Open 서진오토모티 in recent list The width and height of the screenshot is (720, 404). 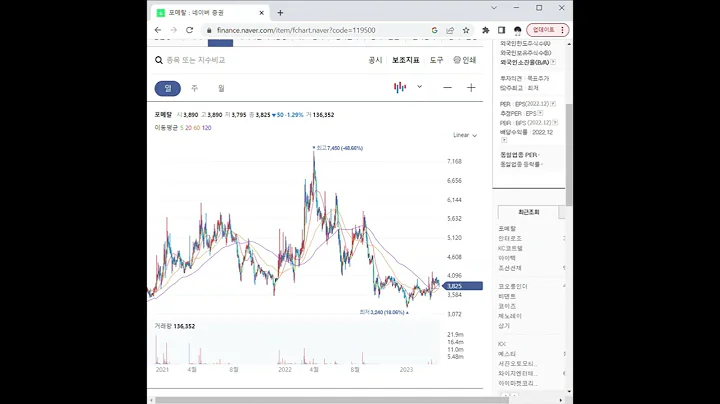pyautogui.click(x=518, y=364)
